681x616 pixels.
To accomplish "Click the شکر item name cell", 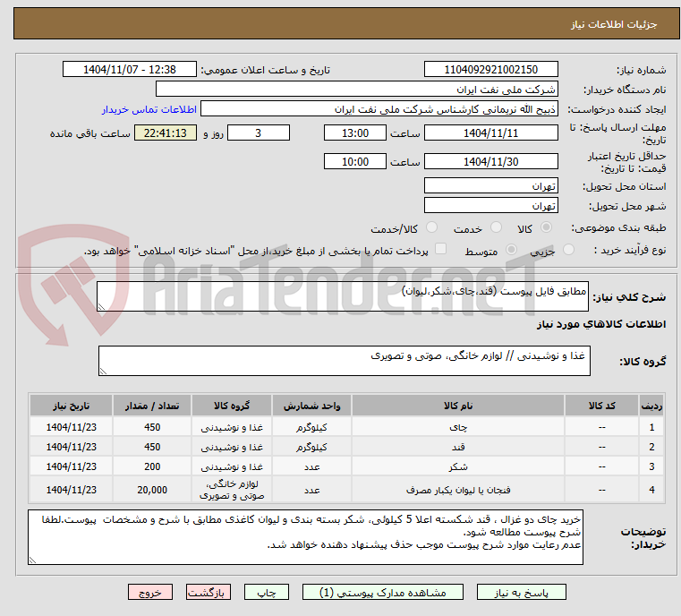I will pyautogui.click(x=458, y=466).
